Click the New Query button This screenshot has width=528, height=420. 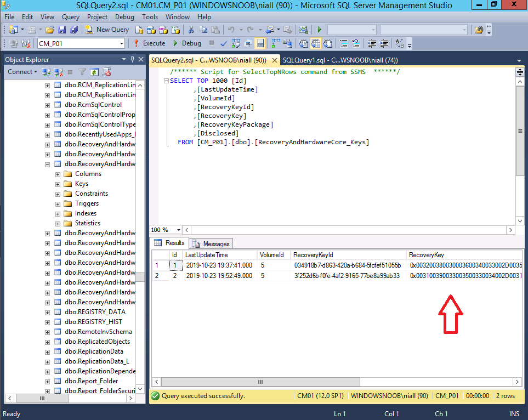(x=107, y=30)
